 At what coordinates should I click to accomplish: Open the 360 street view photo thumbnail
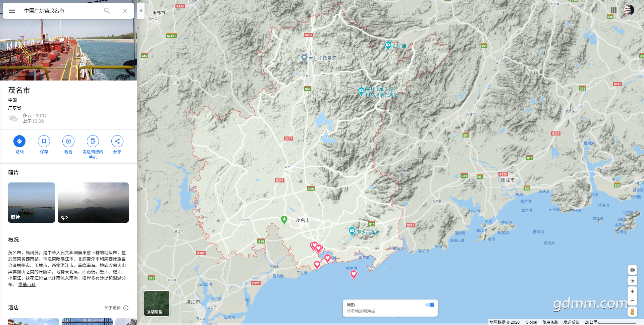tap(93, 203)
